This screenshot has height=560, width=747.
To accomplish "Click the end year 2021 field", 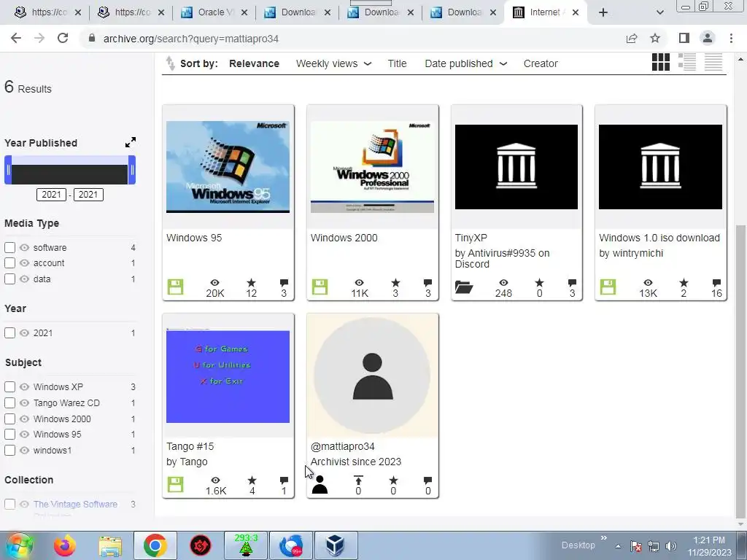I will (88, 194).
